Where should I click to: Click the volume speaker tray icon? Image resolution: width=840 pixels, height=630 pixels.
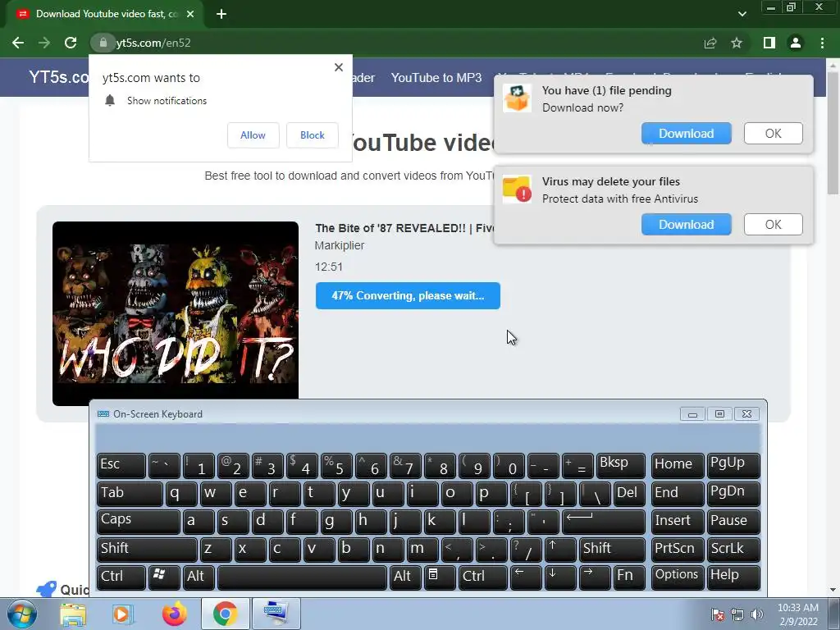tap(757, 615)
